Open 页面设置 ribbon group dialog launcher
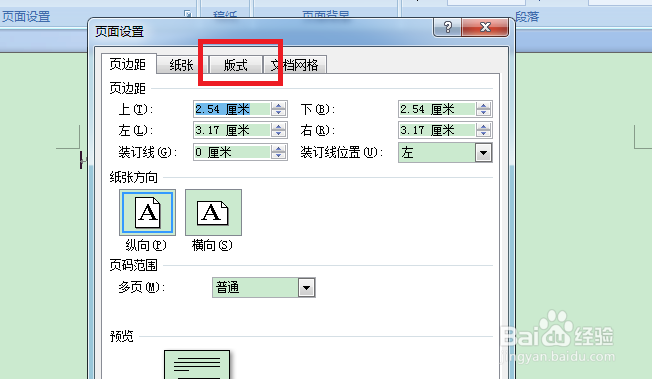 click(188, 14)
